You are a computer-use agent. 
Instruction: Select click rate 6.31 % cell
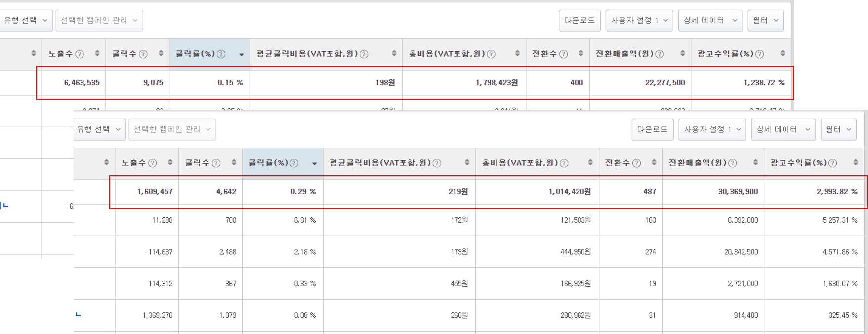click(x=283, y=220)
